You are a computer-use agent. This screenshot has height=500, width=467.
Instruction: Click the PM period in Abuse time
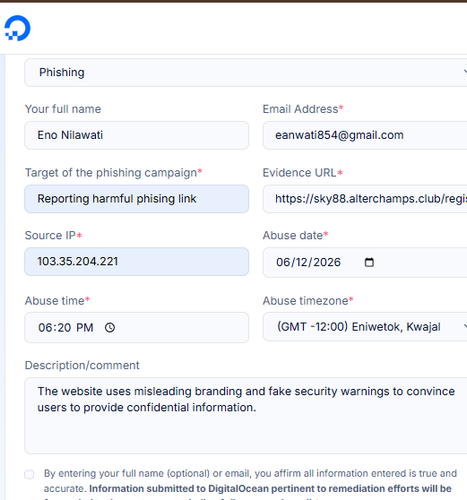tap(85, 328)
